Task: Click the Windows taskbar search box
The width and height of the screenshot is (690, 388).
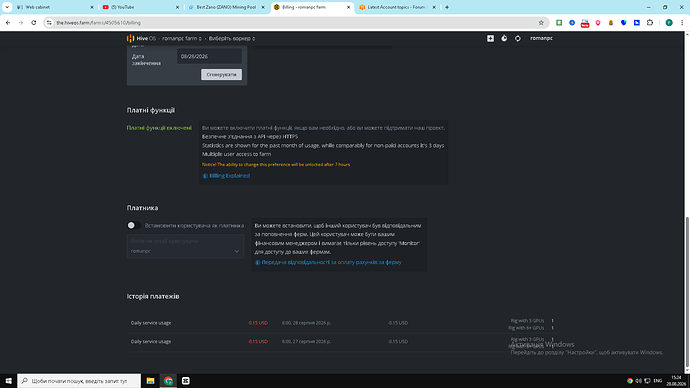Action: pos(79,381)
